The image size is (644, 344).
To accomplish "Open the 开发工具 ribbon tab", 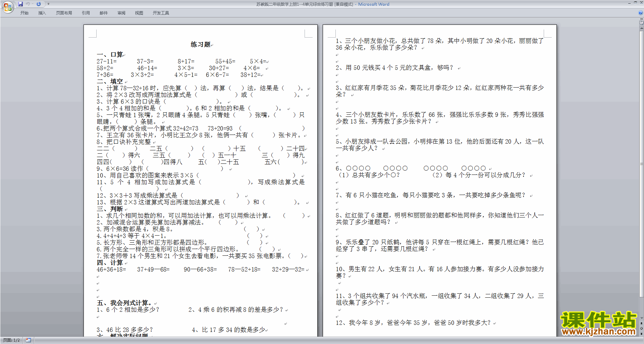I will click(161, 13).
